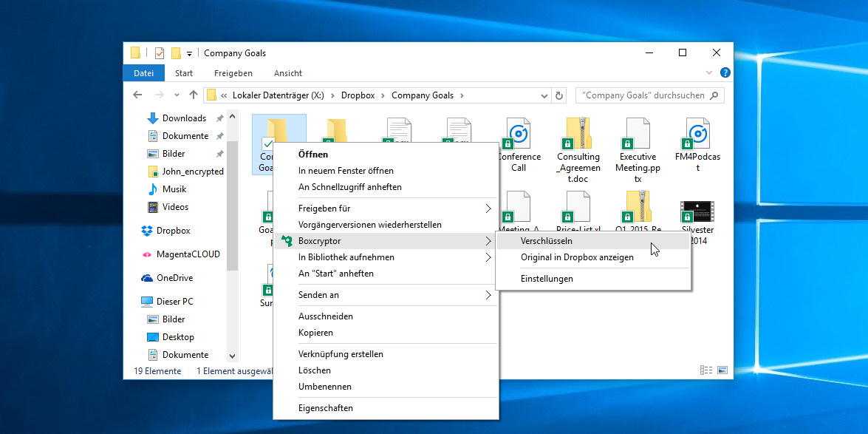Click the chevron after Dropbox in path

click(383, 95)
